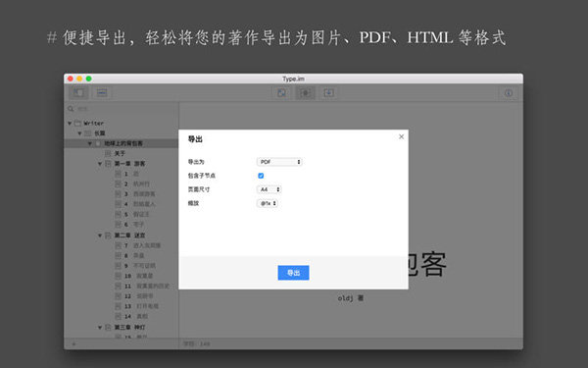The width and height of the screenshot is (588, 368).
Task: Click the document icon of section 10
Action: tap(118, 276)
